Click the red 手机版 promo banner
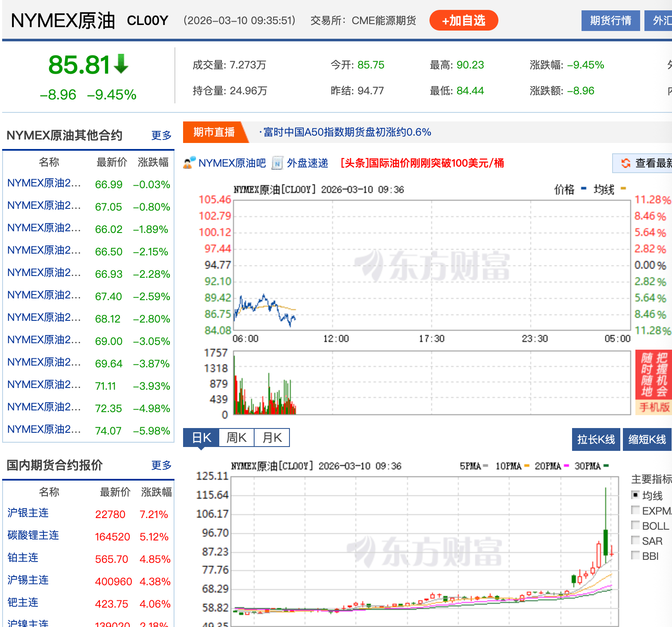 [x=653, y=382]
